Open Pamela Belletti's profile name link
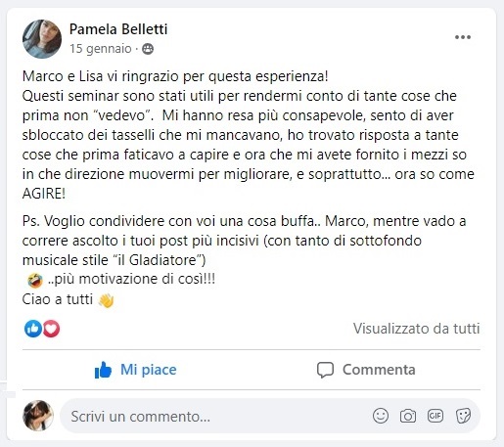504x447 pixels. [118, 29]
